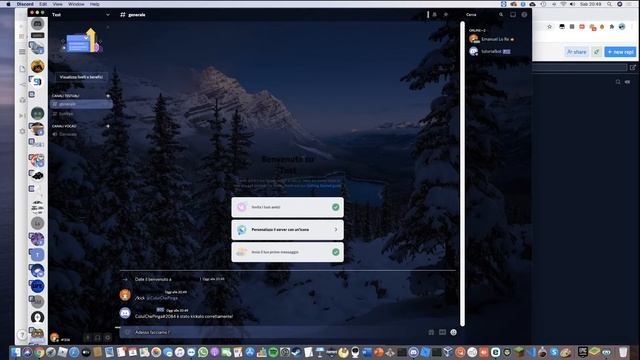Open the Discord menu in menu bar
This screenshot has height=360, width=640.
25,4
